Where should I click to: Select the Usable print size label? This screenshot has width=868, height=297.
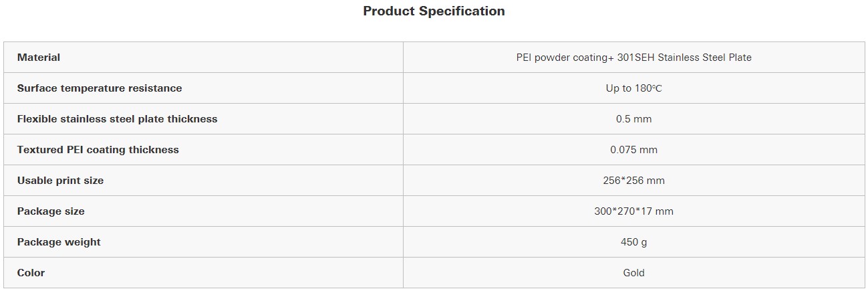[x=61, y=181]
